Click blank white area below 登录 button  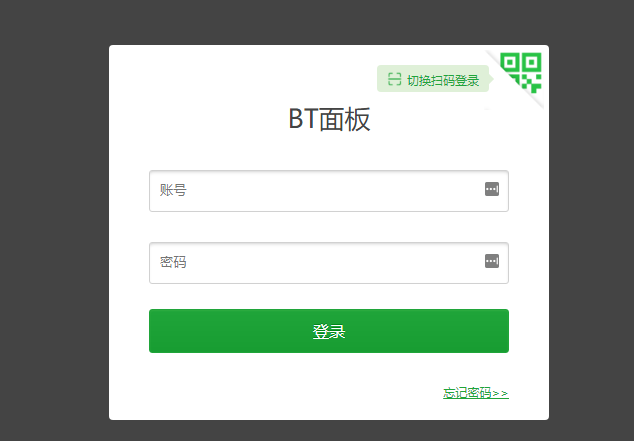(x=283, y=390)
